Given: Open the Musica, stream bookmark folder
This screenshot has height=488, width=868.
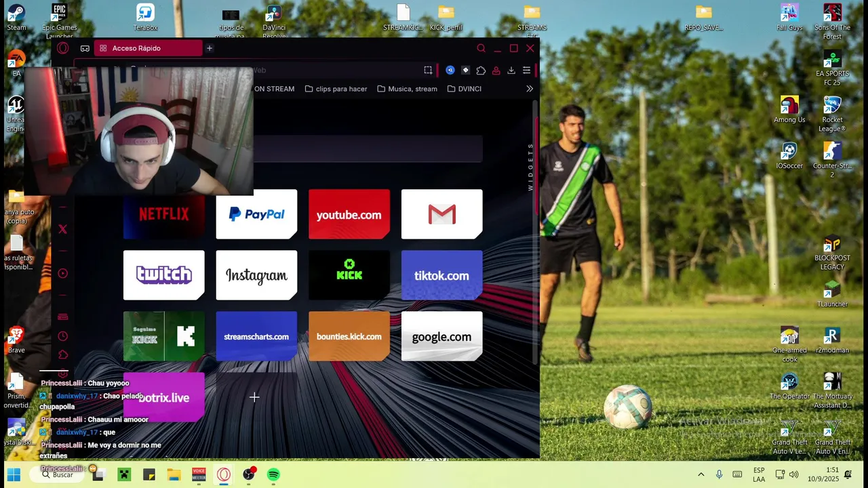Looking at the screenshot, I should [407, 89].
